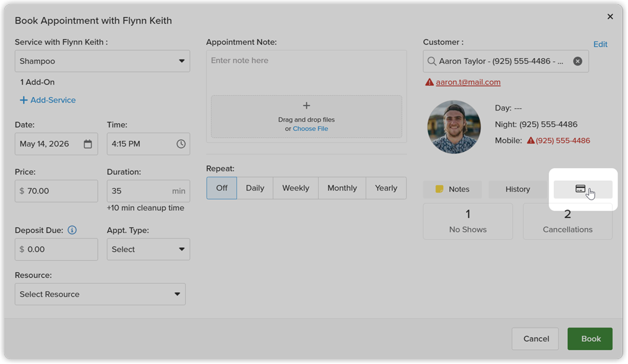This screenshot has height=364, width=628.
Task: Click the Date field May 14, 2026
Action: [56, 144]
